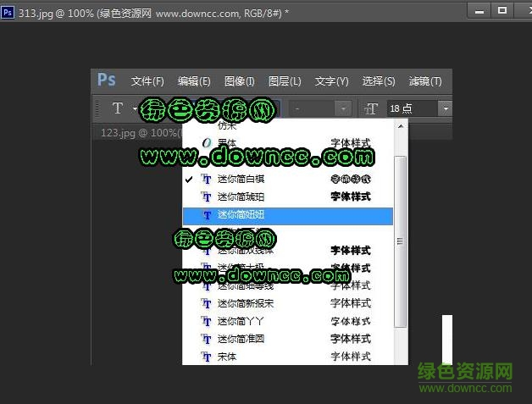Click the Photoshop icon in the title bar

point(8,10)
